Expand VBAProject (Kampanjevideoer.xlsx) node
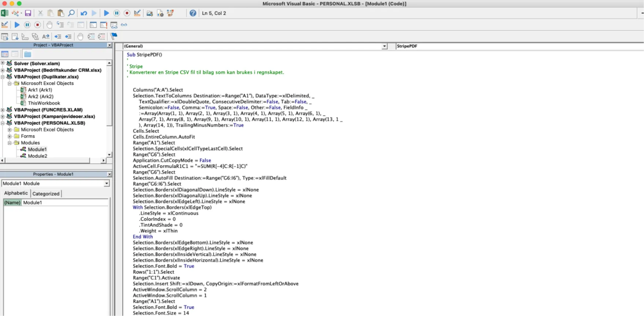 tap(3, 117)
